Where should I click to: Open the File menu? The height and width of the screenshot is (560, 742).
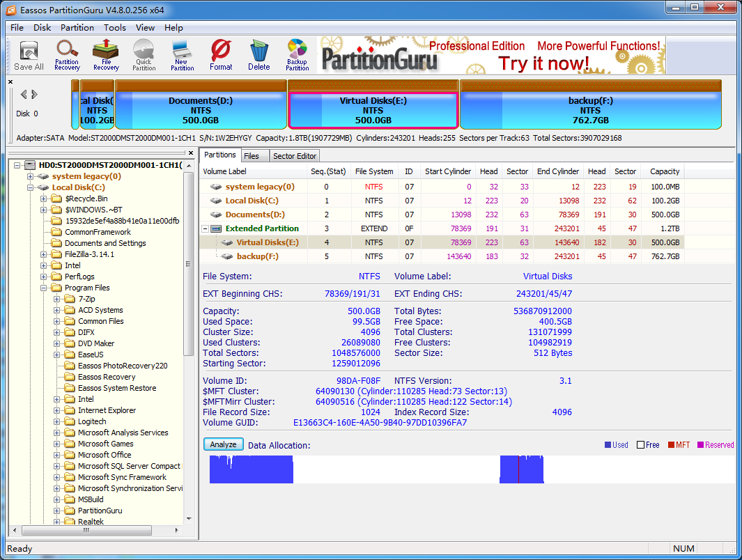click(x=17, y=27)
